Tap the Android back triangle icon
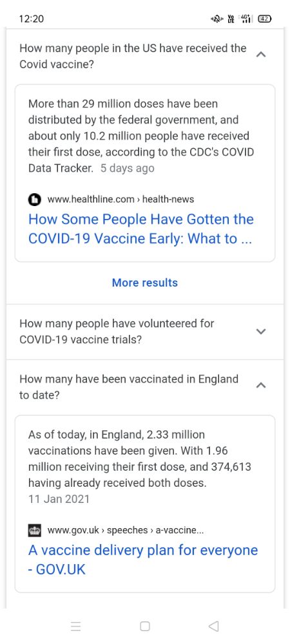 [x=213, y=627]
